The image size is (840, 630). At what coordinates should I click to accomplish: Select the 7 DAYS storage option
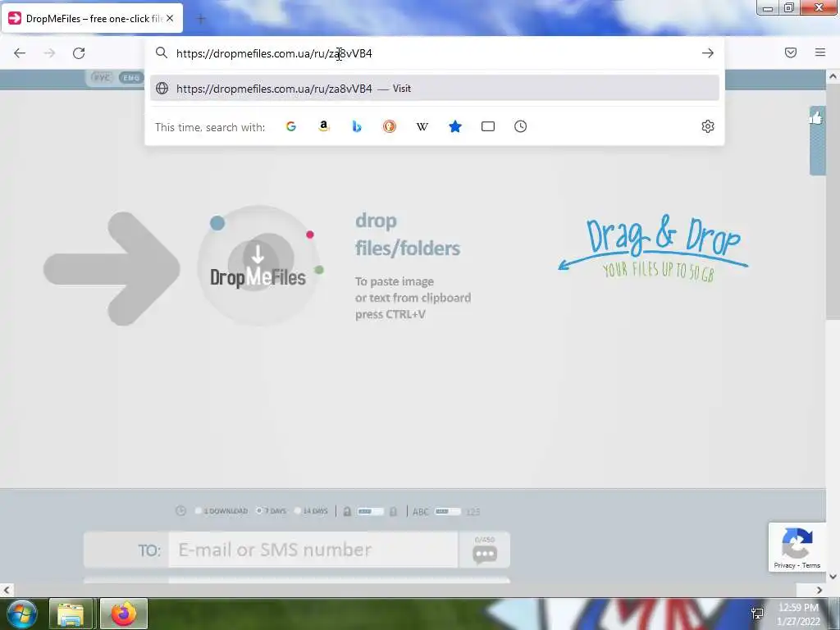coord(271,511)
